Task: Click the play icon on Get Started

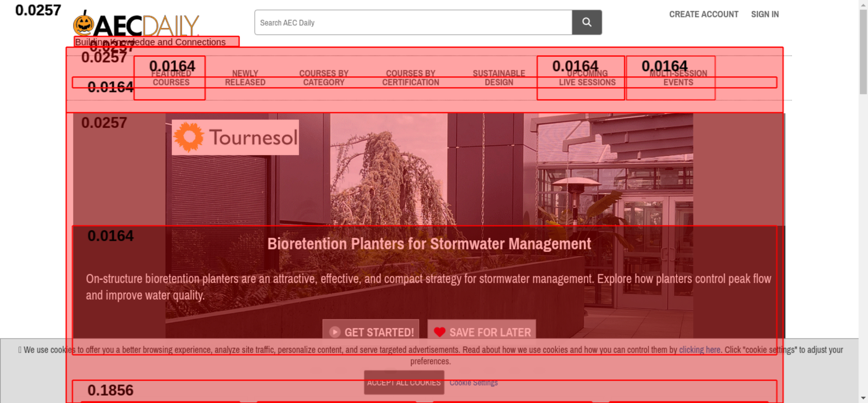Action: [x=335, y=332]
